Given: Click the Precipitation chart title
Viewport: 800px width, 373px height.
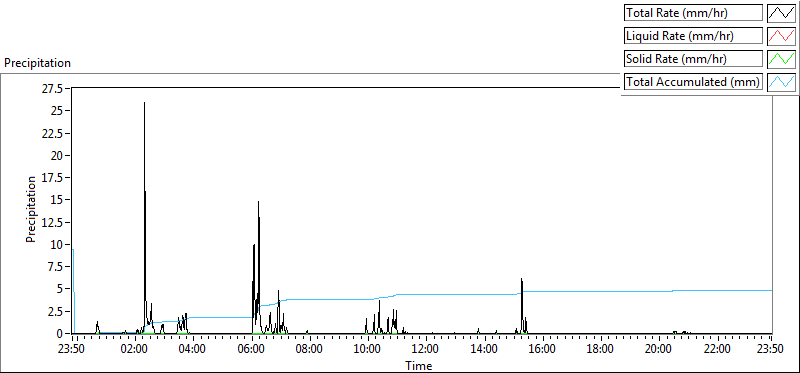Looking at the screenshot, I should 37,63.
